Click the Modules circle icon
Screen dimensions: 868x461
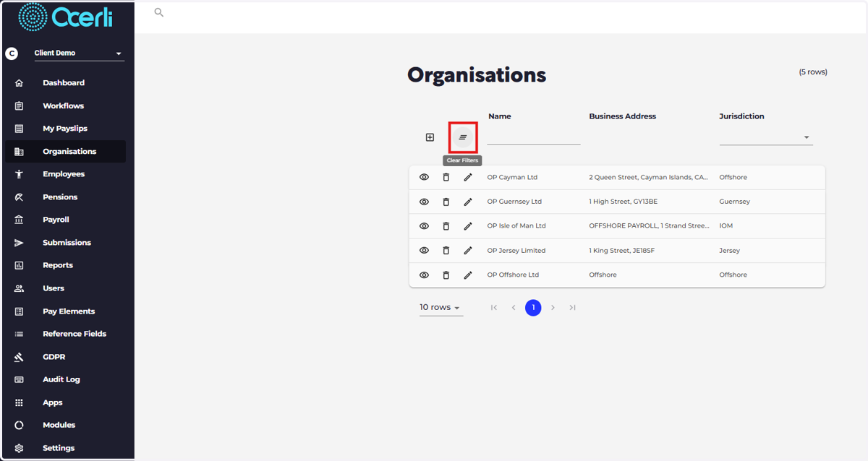point(19,426)
